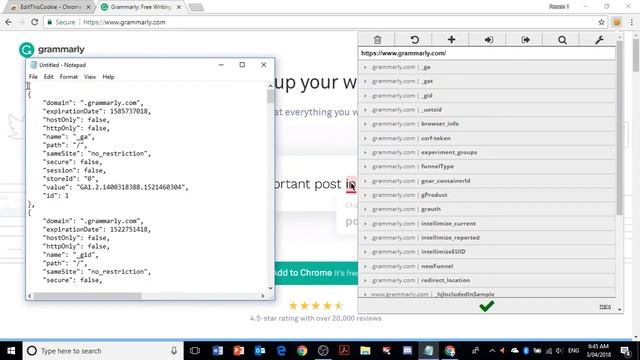Expand the _gat cookie row
This screenshot has height=360, width=640.
487,81
